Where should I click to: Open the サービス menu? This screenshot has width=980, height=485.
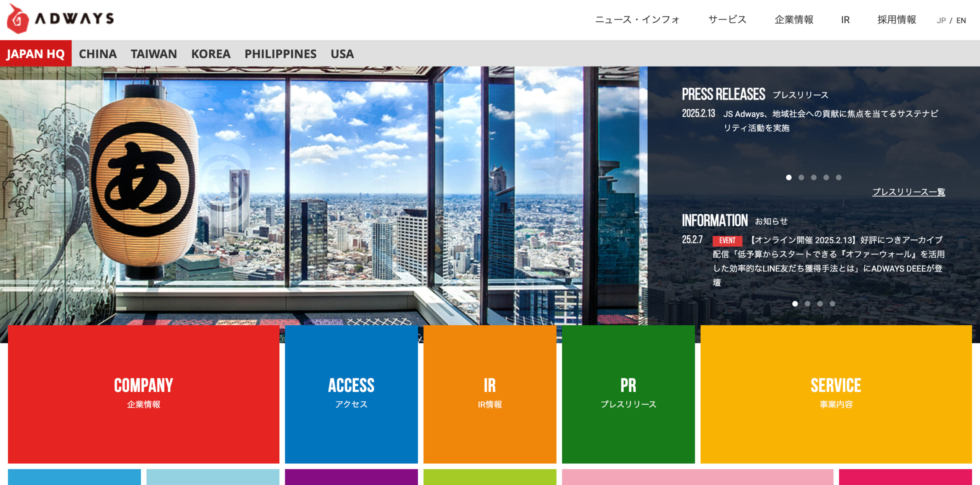[727, 20]
